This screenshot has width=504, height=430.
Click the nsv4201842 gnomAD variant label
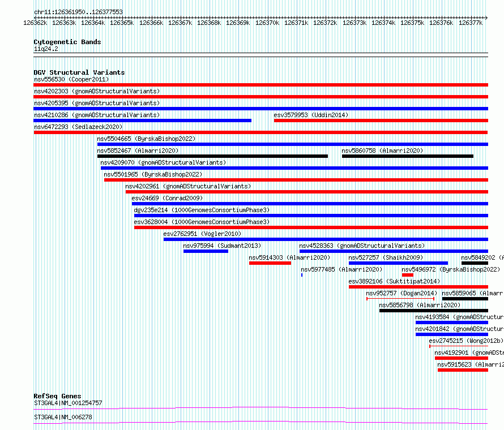tap(459, 329)
